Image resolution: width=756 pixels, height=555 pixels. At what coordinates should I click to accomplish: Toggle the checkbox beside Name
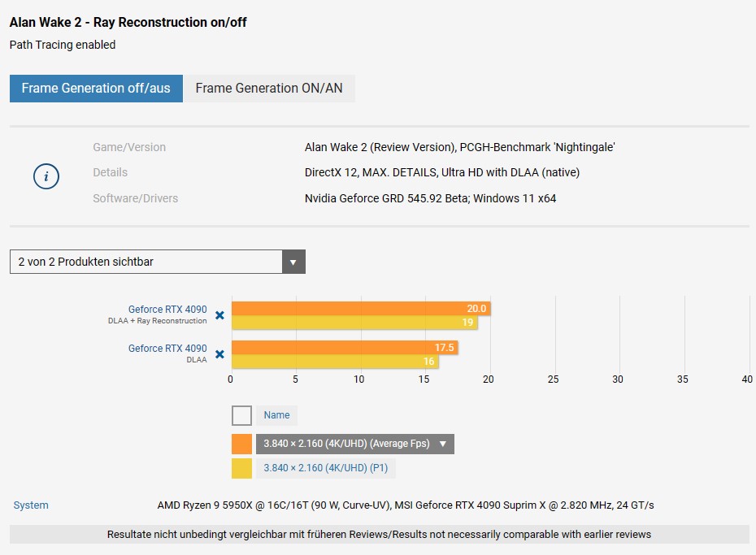[x=241, y=415]
